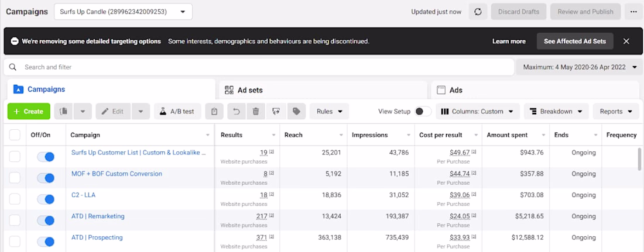The height and width of the screenshot is (252, 644).
Task: Click the Search and filter field
Action: [x=259, y=67]
